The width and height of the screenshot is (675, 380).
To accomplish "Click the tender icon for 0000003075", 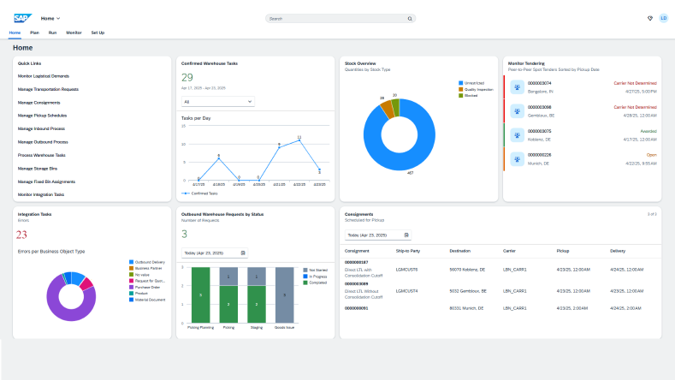I will pyautogui.click(x=517, y=135).
